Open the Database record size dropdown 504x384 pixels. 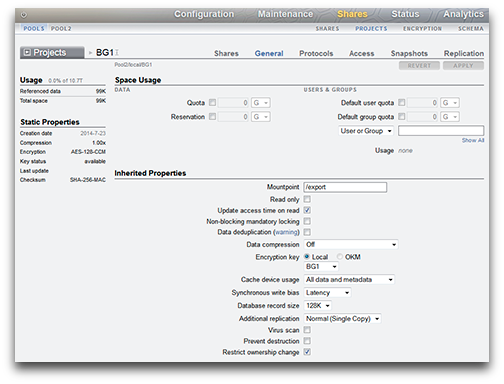(318, 305)
